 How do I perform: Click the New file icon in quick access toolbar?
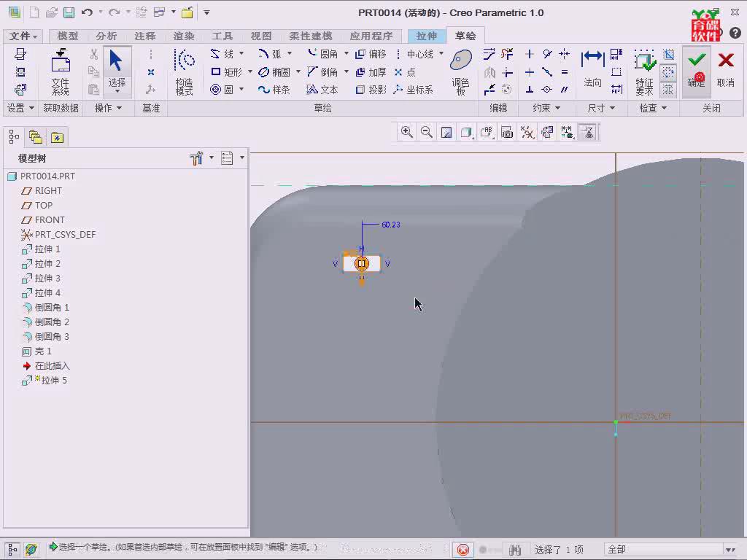click(34, 12)
